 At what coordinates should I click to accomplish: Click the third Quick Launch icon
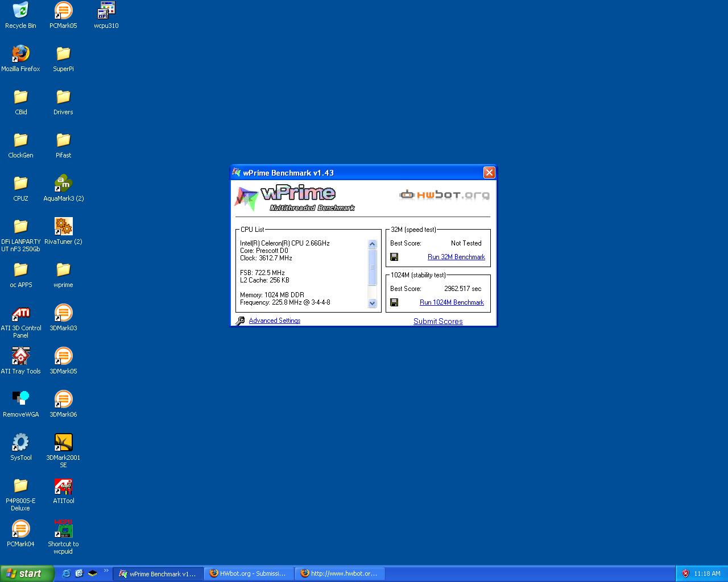click(x=92, y=573)
